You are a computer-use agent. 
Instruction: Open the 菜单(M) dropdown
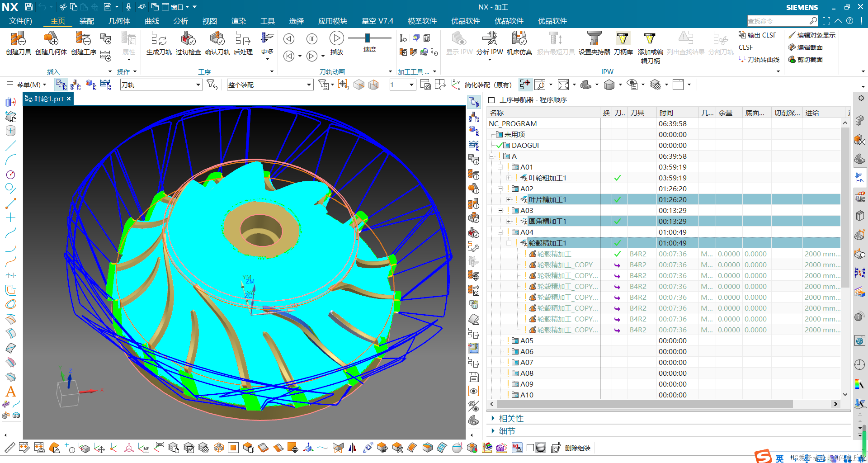tap(27, 85)
